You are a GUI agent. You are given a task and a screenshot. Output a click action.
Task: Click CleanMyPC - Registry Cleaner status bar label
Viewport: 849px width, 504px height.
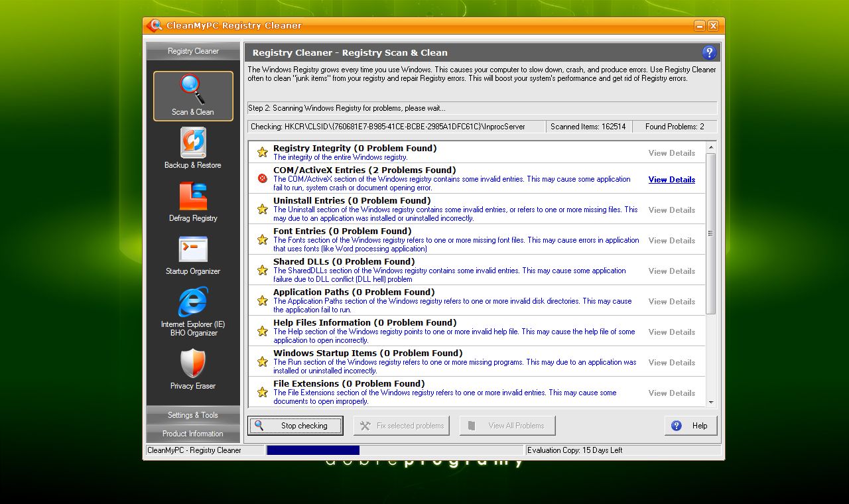(206, 450)
